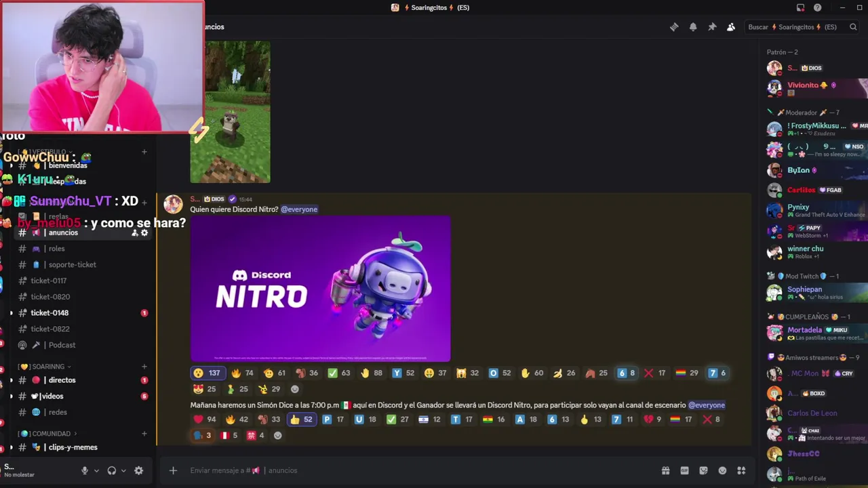Open the gift icon in message bar
The height and width of the screenshot is (488, 868).
point(666,470)
